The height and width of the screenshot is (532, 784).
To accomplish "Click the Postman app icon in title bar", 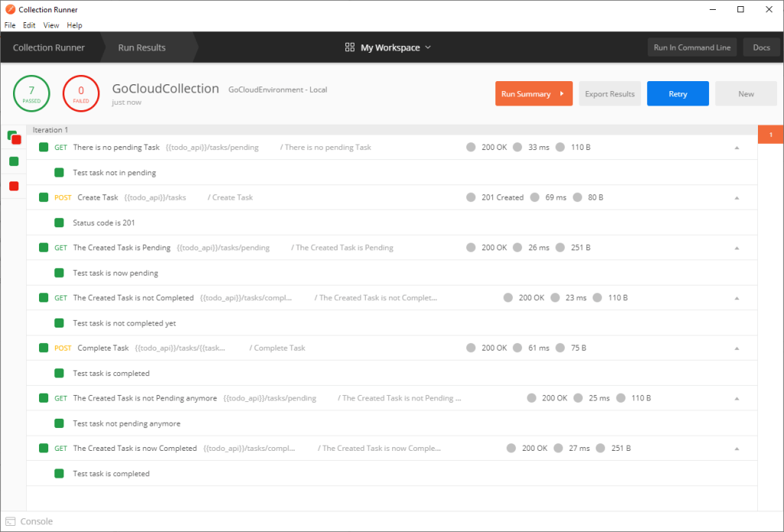I will pyautogui.click(x=10, y=9).
